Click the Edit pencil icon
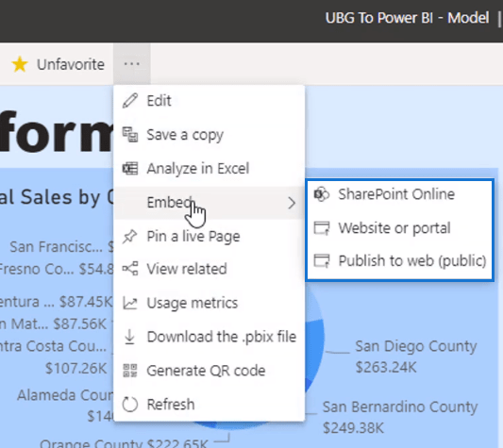Image resolution: width=503 pixels, height=448 pixels. point(130,101)
